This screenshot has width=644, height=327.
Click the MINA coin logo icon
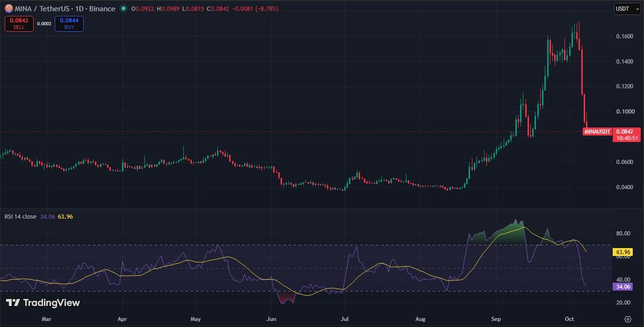9,9
